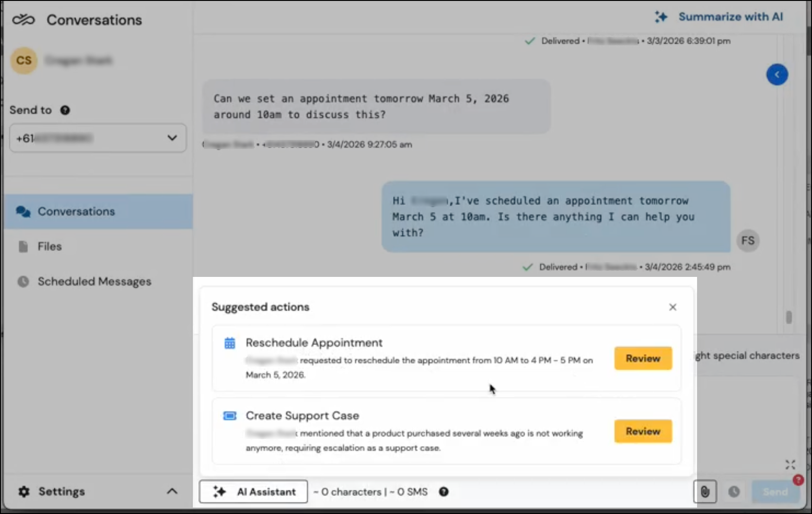Click the schedule message clock icon

(x=734, y=492)
